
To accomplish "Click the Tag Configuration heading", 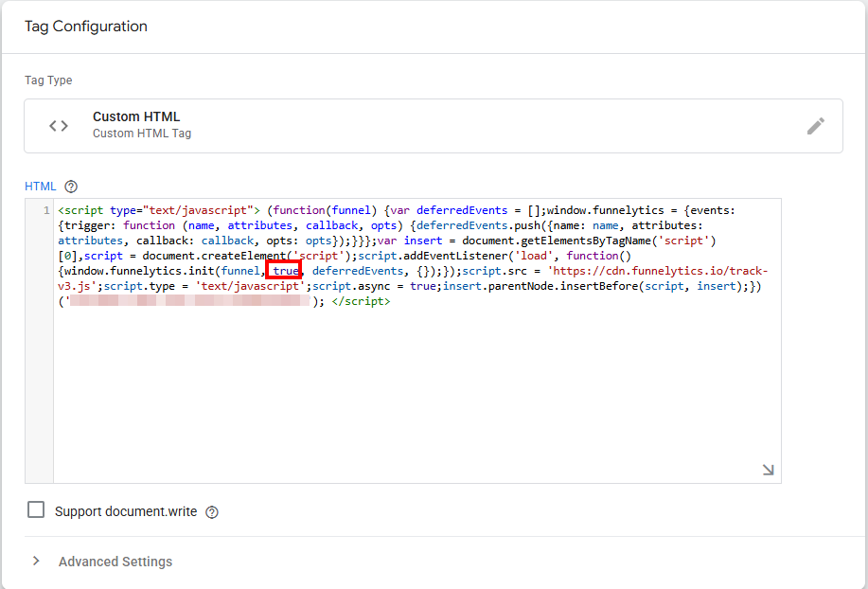I will [86, 27].
